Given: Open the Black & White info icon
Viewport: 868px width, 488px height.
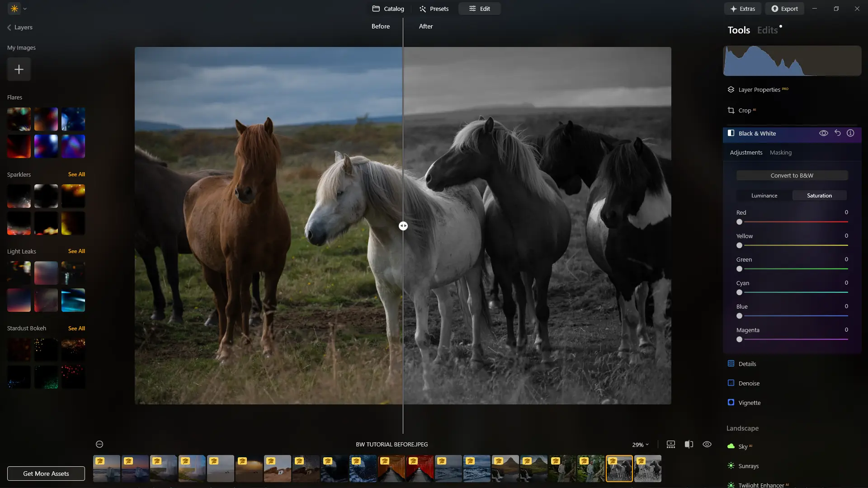Looking at the screenshot, I should point(850,133).
